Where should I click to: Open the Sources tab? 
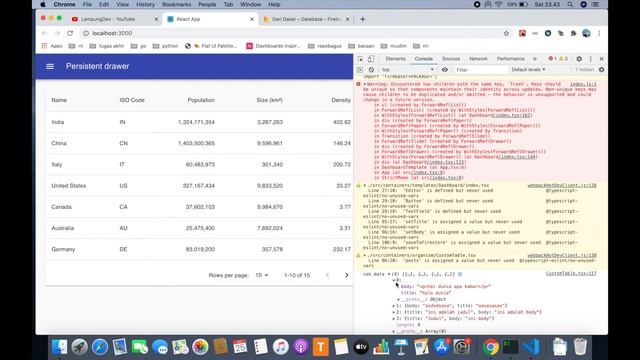coord(451,59)
